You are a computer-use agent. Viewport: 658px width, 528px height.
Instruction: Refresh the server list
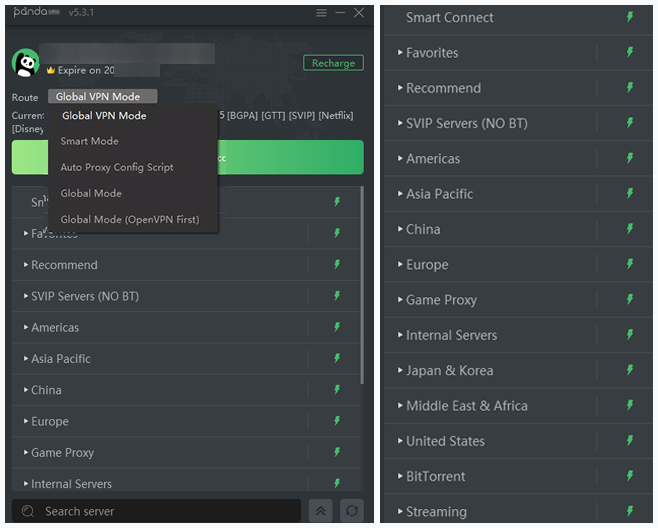pos(351,511)
